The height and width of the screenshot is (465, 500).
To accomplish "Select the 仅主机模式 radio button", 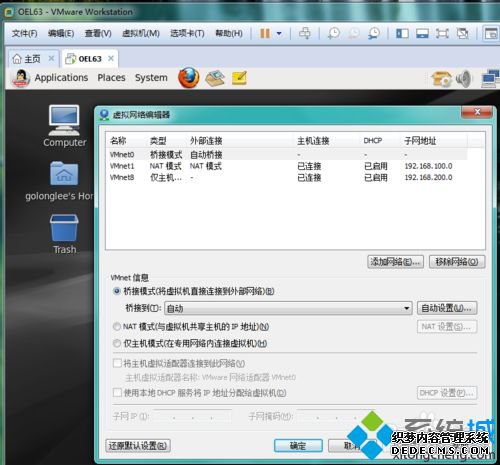I will [x=117, y=343].
